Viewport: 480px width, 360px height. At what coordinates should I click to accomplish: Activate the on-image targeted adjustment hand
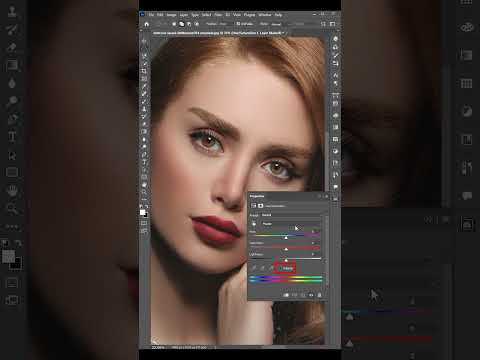coord(254,224)
